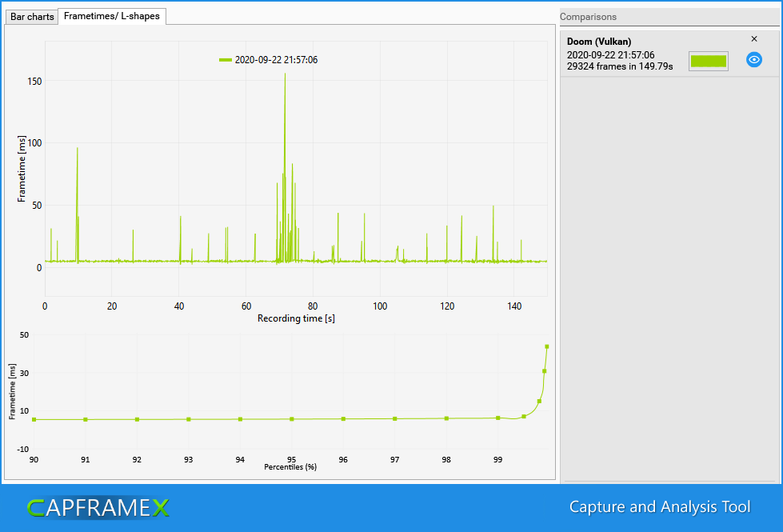Remove the Doom (Vulkan) comparison entry
The image size is (783, 532).
click(x=754, y=39)
